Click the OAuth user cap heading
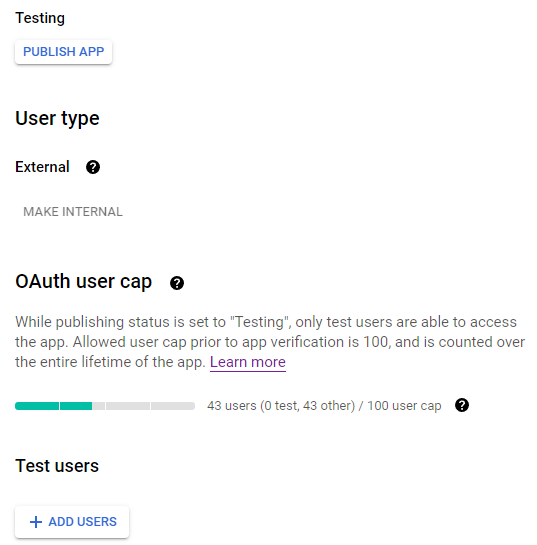This screenshot has height=545, width=537. coord(83,281)
